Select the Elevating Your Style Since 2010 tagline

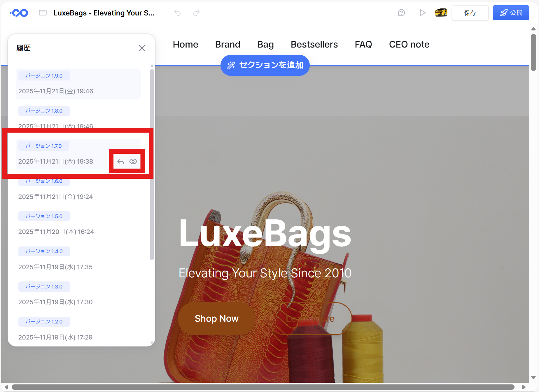(265, 273)
